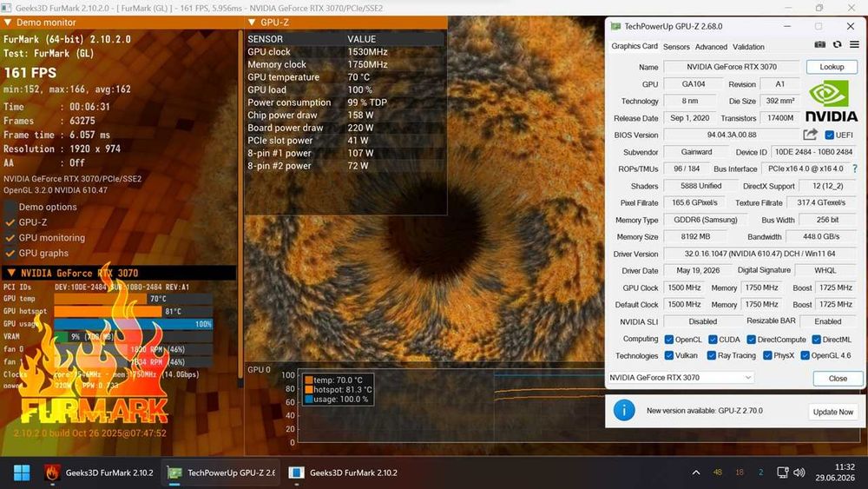Click the GPU-Z refresh icon

(x=837, y=45)
